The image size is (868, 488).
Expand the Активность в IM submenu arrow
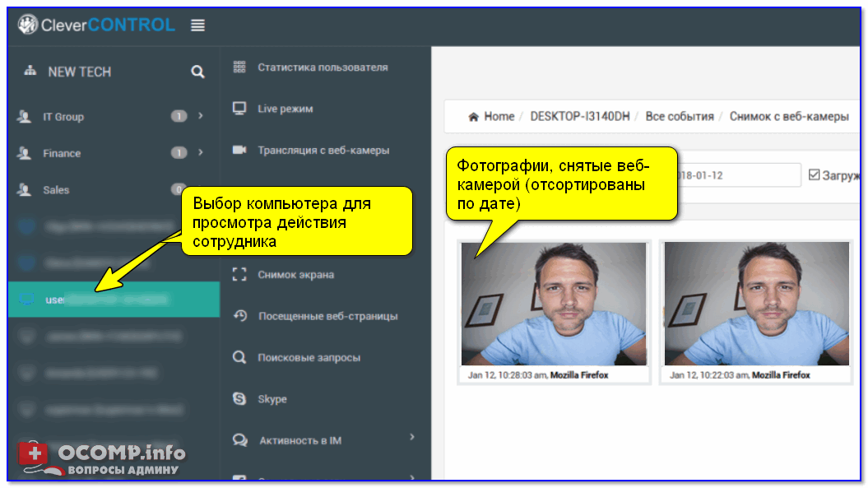pyautogui.click(x=412, y=437)
